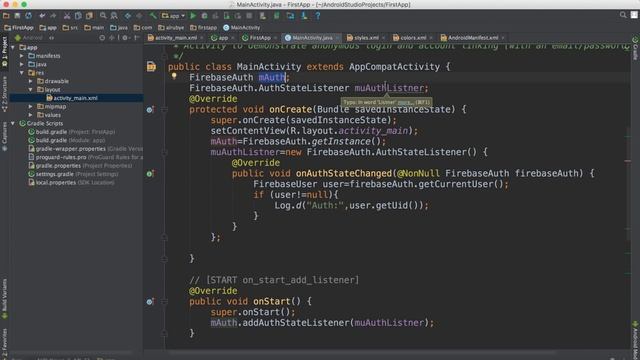Click the MainActivity breadcrumb

click(242, 28)
